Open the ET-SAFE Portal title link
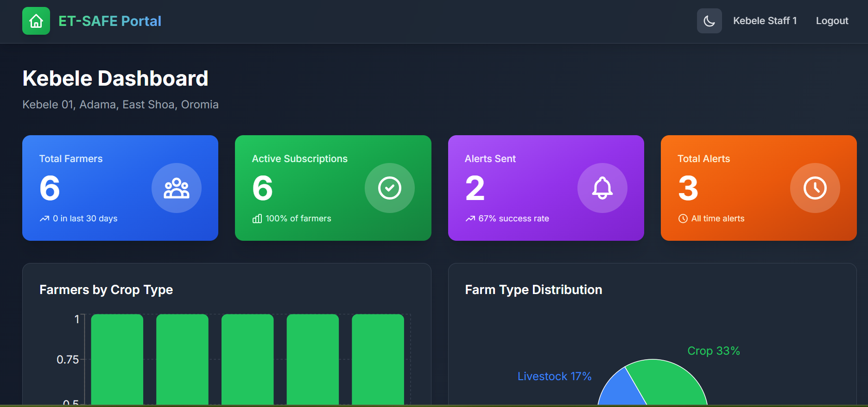The height and width of the screenshot is (407, 868). [110, 21]
